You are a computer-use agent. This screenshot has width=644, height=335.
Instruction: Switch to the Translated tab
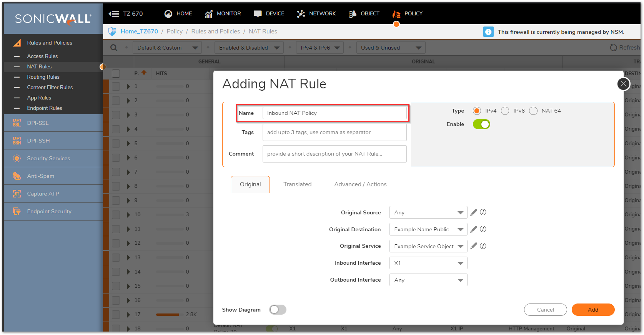[297, 184]
